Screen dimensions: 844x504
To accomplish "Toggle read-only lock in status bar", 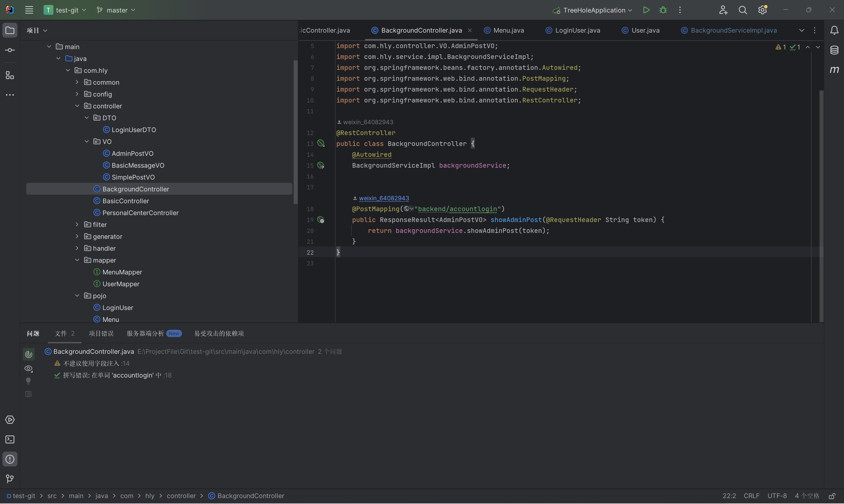I will pyautogui.click(x=832, y=496).
